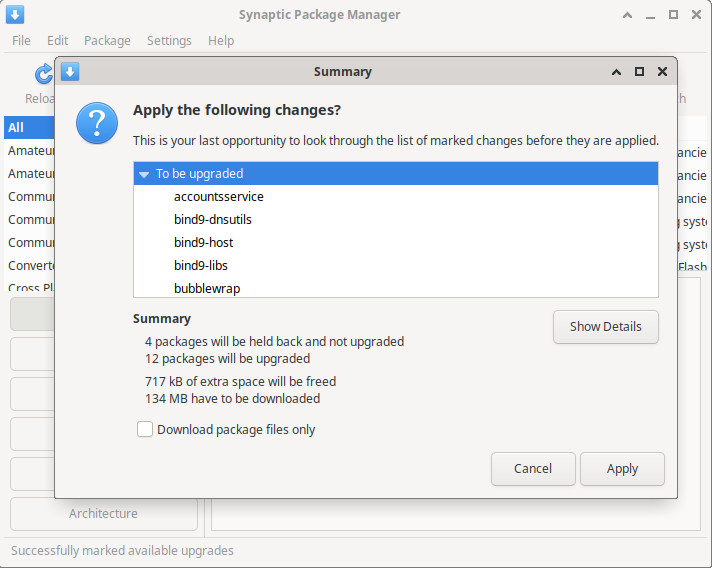Click '134 MB have to be downloaded' text

pyautogui.click(x=232, y=399)
